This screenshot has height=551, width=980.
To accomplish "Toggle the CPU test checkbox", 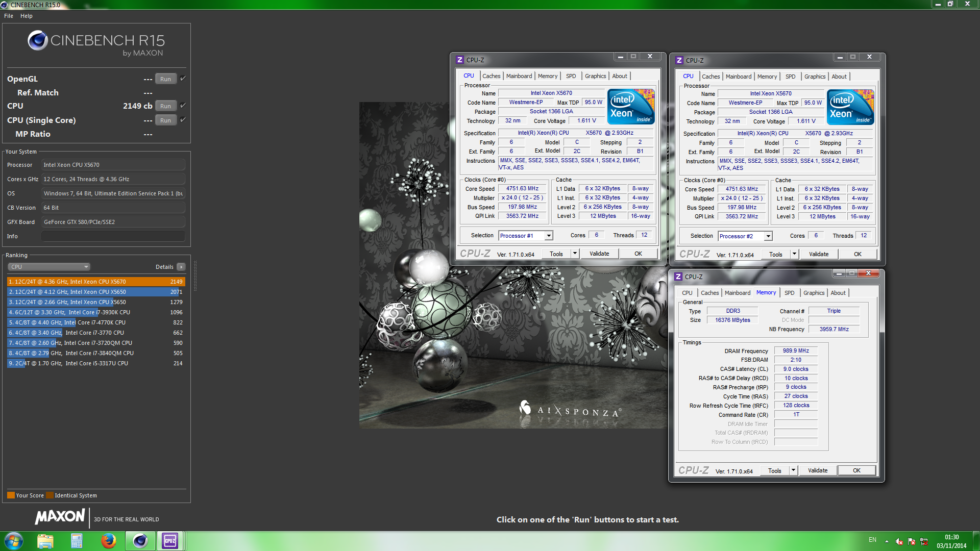I will coord(183,106).
